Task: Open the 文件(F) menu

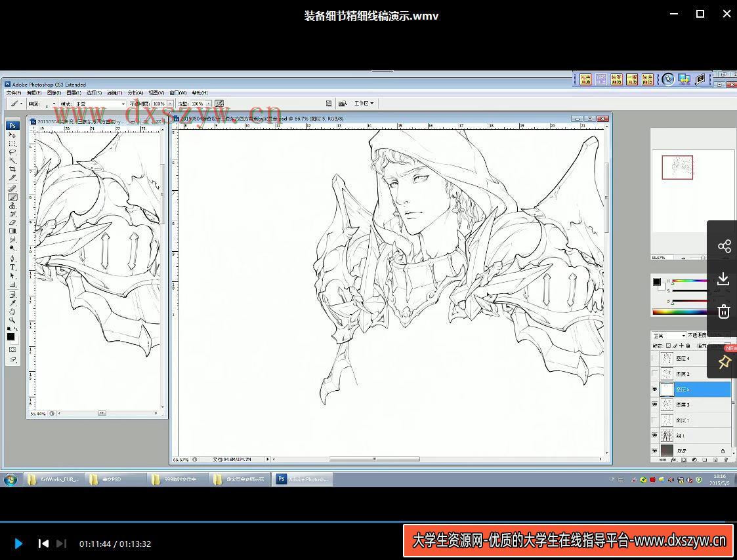Action: point(14,93)
